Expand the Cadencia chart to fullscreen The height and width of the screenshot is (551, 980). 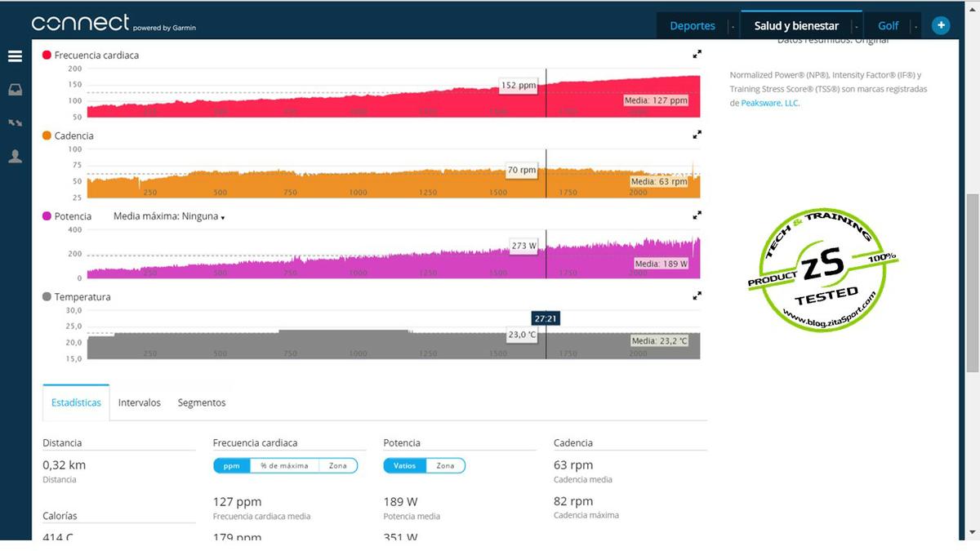coord(697,136)
